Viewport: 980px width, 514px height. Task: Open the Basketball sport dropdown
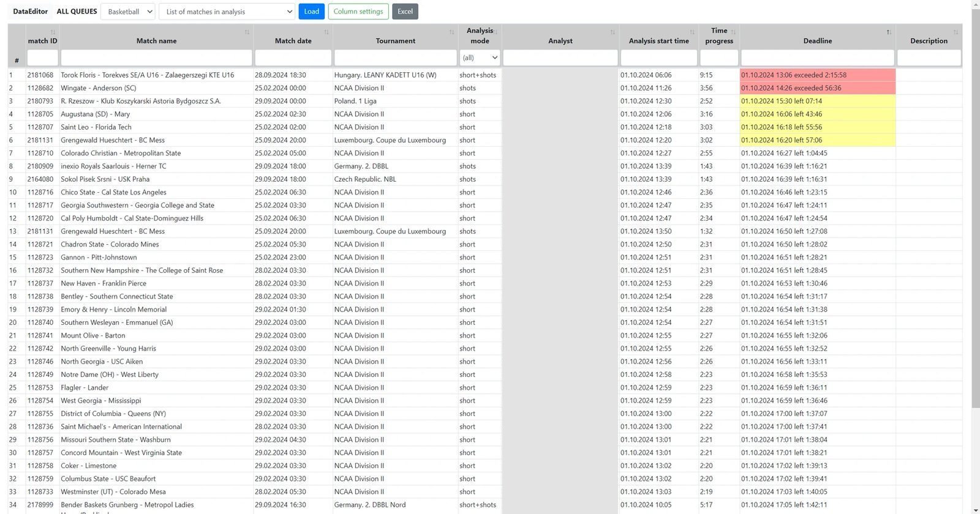pos(128,12)
